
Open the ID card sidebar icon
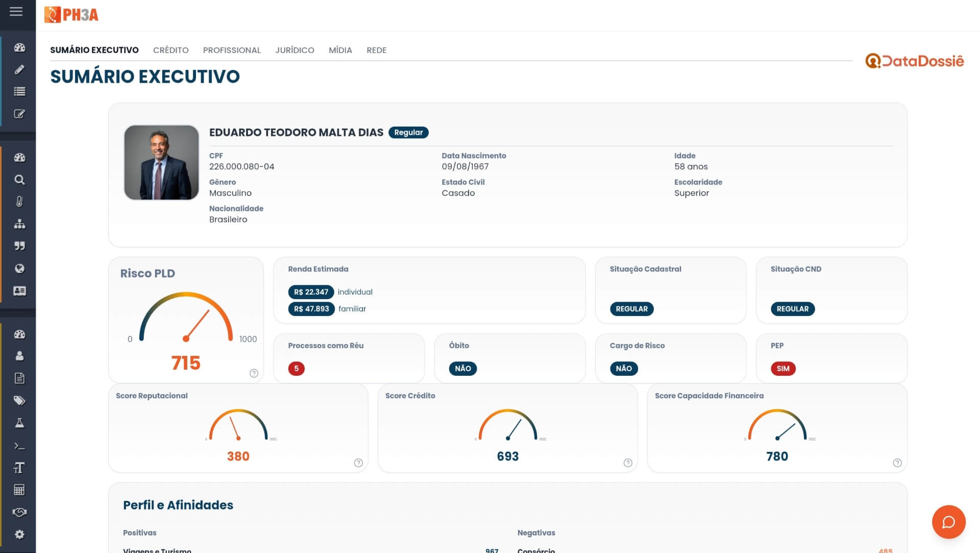[x=19, y=291]
